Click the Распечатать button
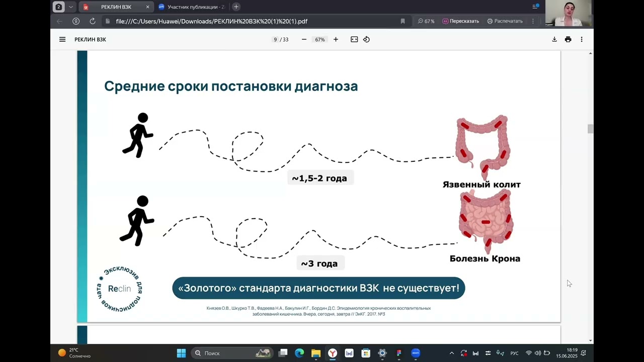This screenshot has width=644, height=362. [x=505, y=21]
